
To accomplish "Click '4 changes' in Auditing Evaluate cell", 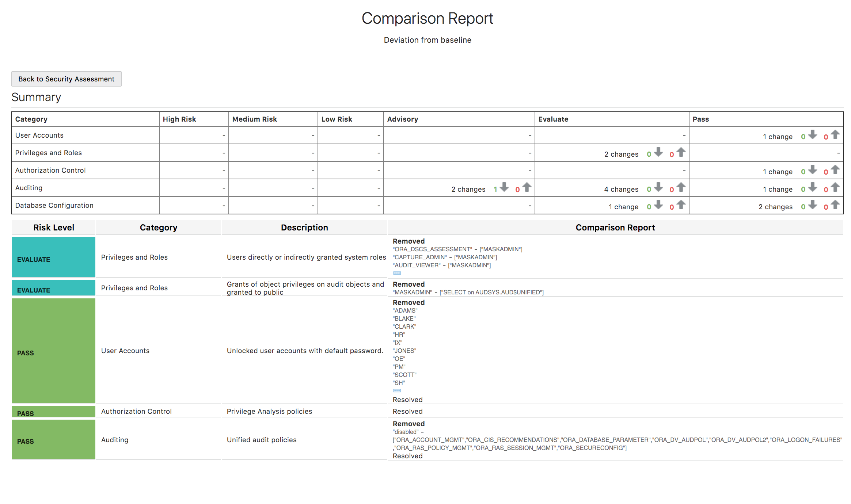I will click(x=621, y=189).
